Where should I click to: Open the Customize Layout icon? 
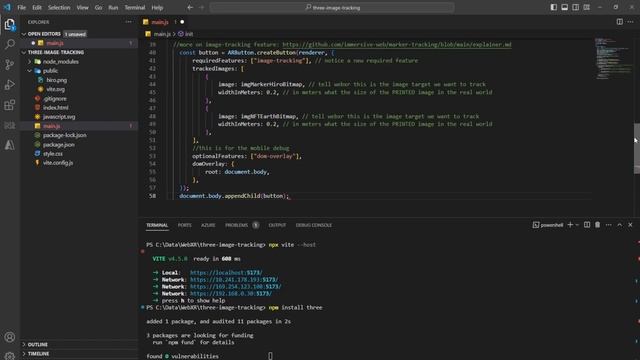pyautogui.click(x=587, y=7)
